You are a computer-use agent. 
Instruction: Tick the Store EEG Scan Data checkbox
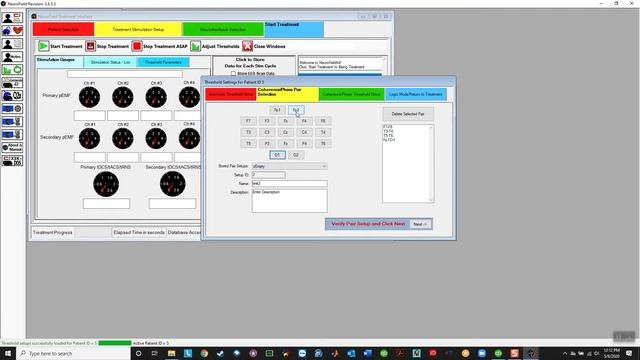point(233,73)
